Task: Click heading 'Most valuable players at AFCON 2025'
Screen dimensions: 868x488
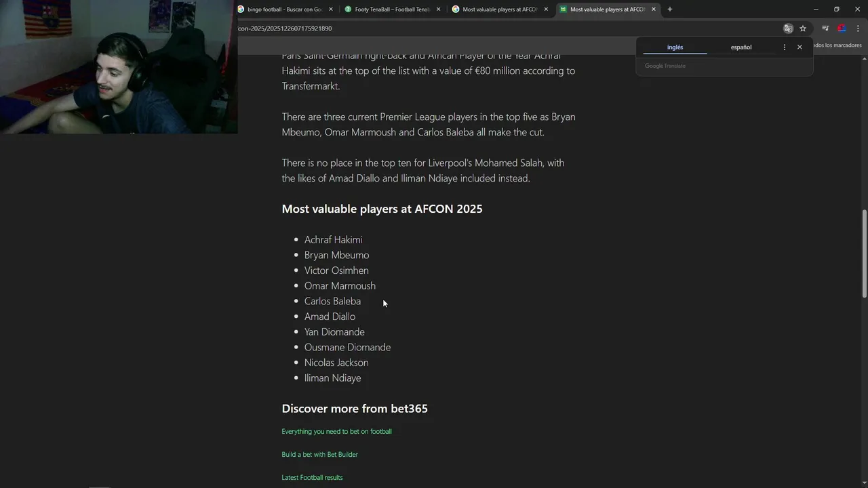Action: click(382, 209)
